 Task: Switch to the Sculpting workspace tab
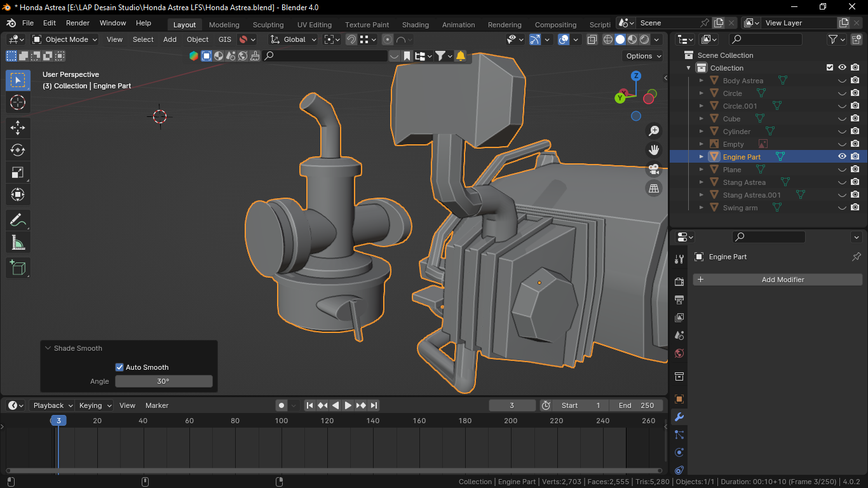[x=268, y=25]
